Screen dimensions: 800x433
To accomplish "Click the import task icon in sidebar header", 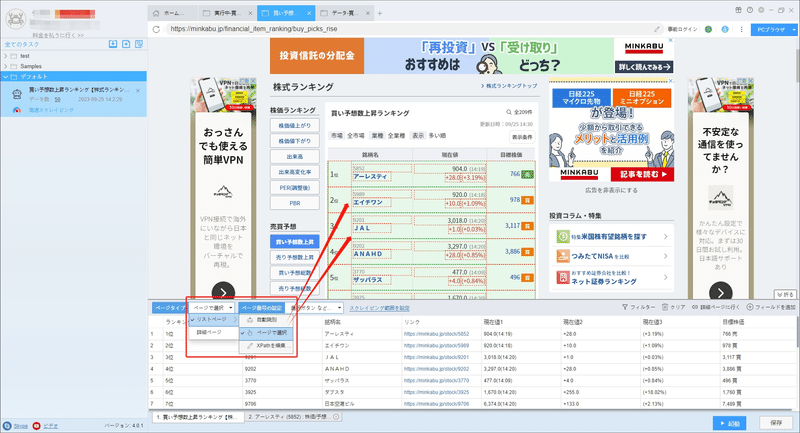I will coord(113,44).
